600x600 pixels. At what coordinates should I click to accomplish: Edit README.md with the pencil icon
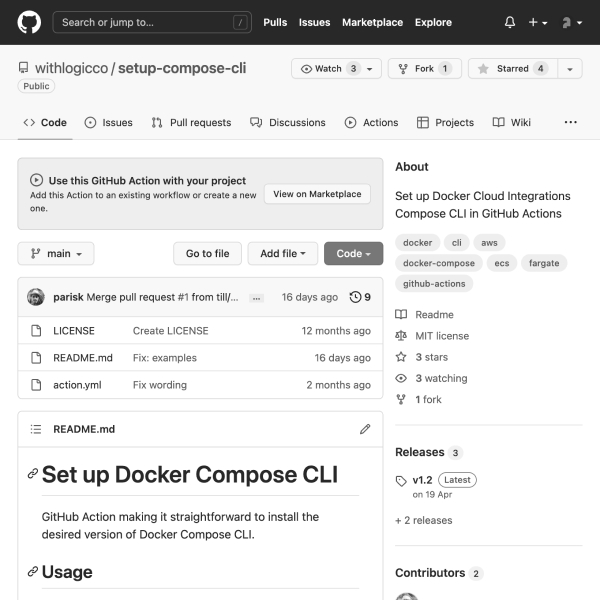[365, 429]
